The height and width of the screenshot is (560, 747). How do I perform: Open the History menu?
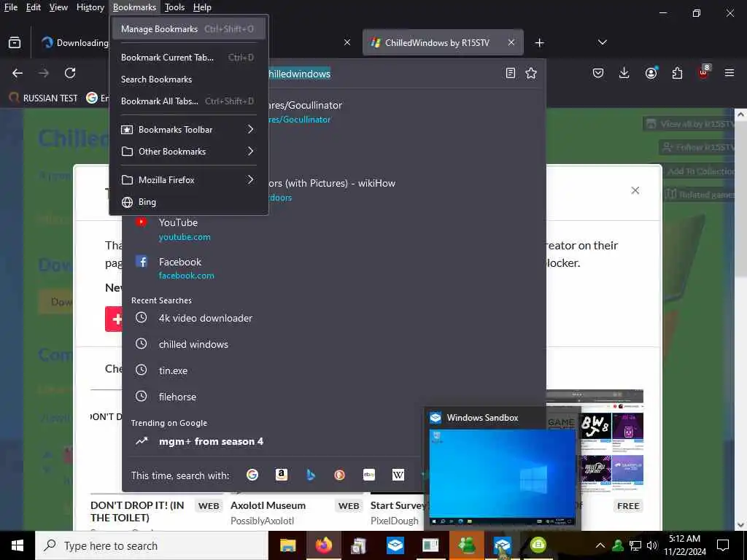[90, 7]
